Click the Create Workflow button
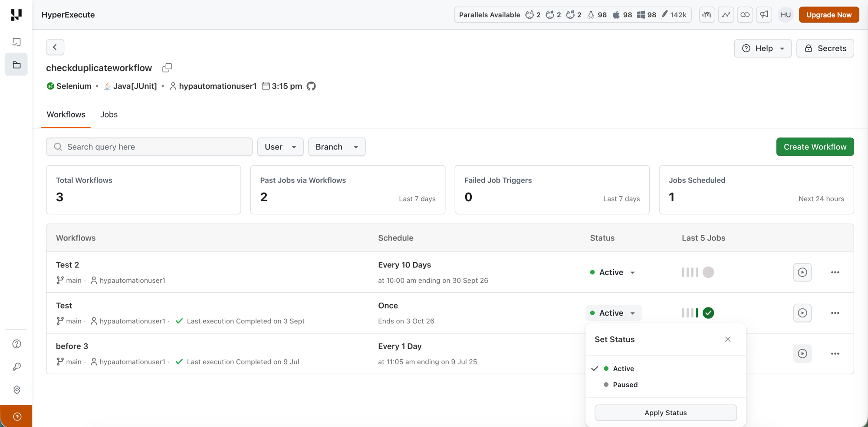This screenshot has height=427, width=868. [x=815, y=147]
